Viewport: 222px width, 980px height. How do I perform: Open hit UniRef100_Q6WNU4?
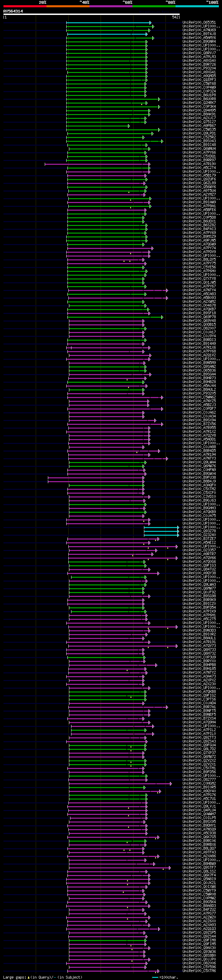pyautogui.click(x=199, y=148)
